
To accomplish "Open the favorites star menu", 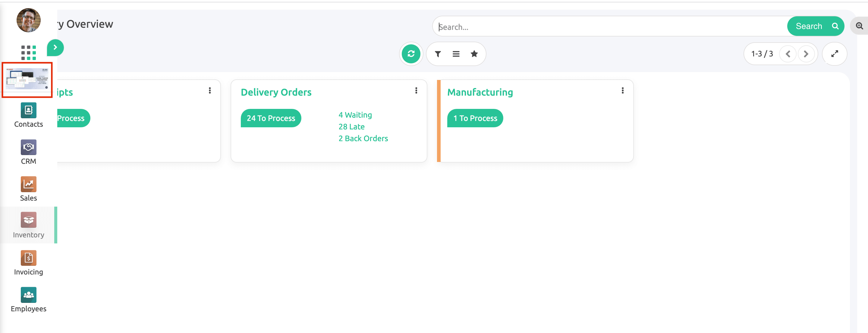I will pyautogui.click(x=474, y=54).
